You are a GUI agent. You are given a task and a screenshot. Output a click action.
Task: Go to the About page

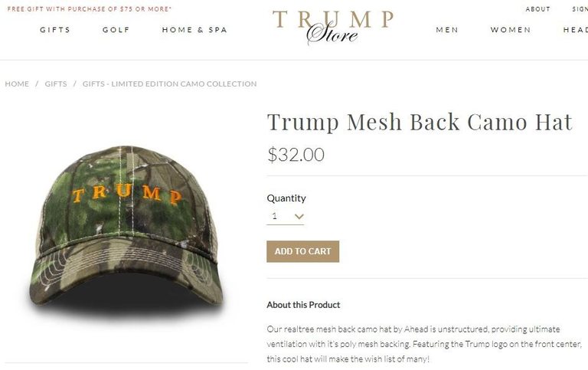(537, 9)
